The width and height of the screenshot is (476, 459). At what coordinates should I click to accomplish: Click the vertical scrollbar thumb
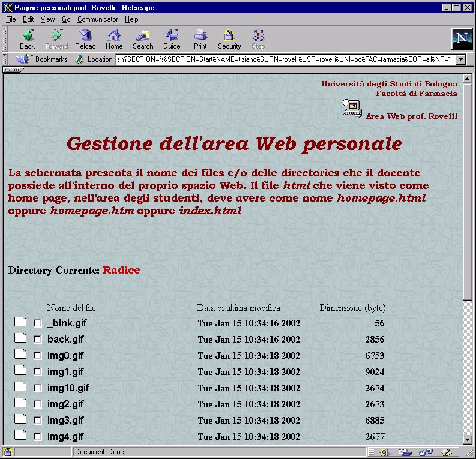467,192
